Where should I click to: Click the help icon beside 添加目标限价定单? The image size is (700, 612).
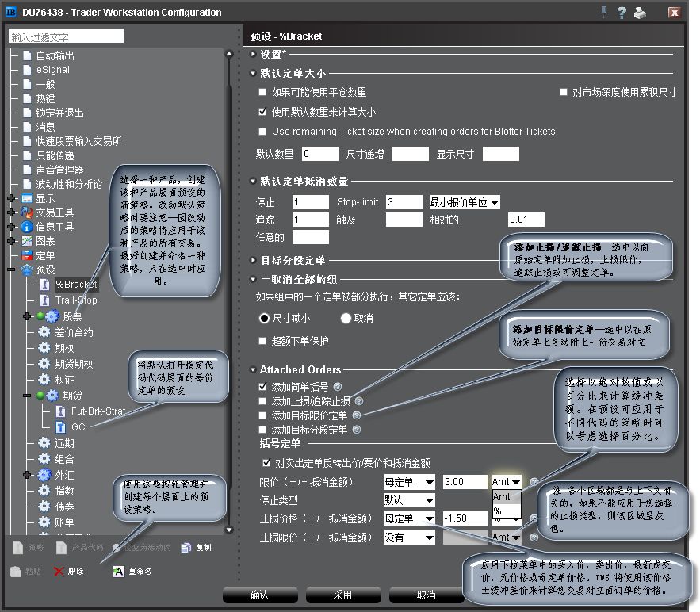coord(356,415)
